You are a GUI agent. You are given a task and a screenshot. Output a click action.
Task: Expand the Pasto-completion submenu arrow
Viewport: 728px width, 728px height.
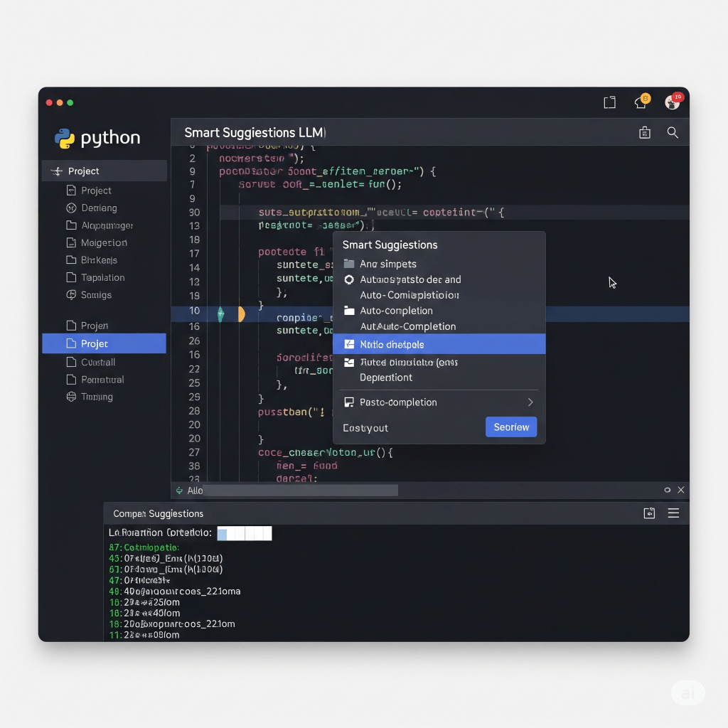(530, 402)
